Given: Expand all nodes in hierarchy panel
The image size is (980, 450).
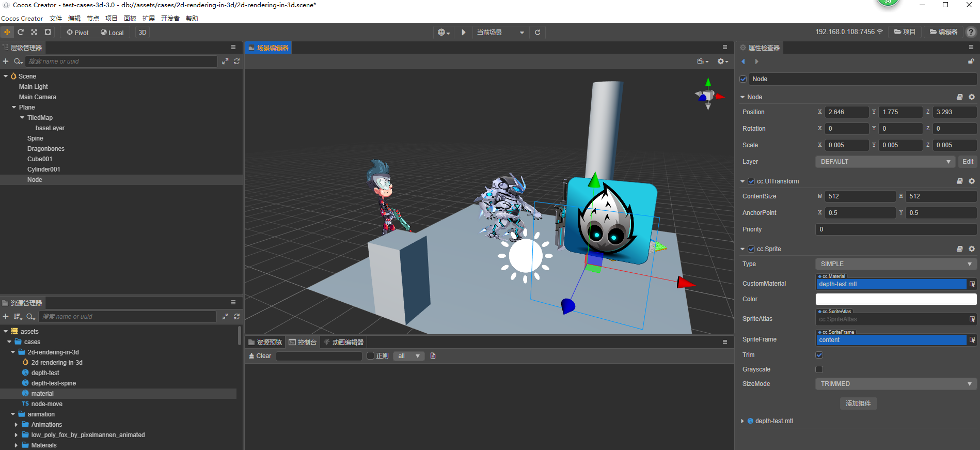Looking at the screenshot, I should 225,61.
